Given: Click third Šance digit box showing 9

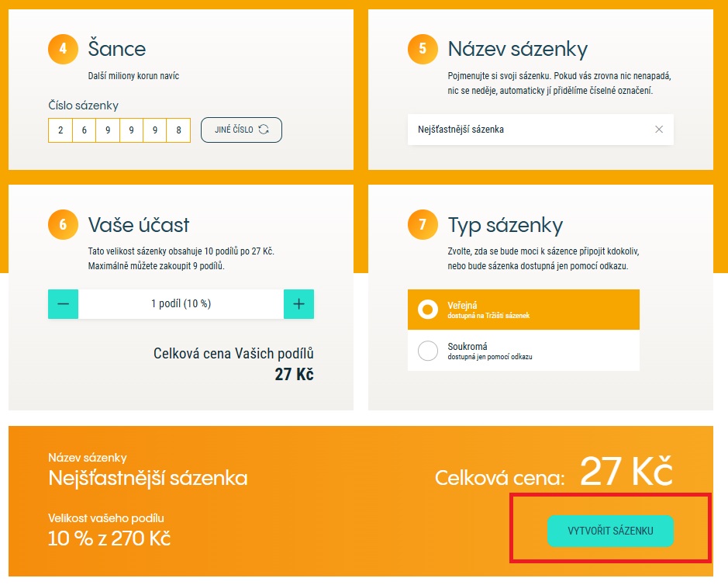Looking at the screenshot, I should coord(108,130).
